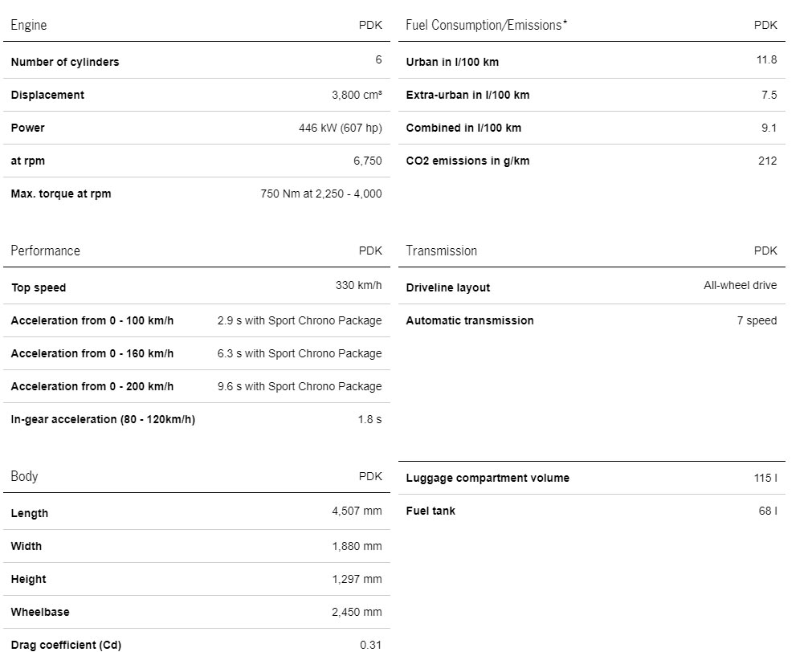
Task: Select the Urban in l/100 km label
Action: (x=452, y=62)
